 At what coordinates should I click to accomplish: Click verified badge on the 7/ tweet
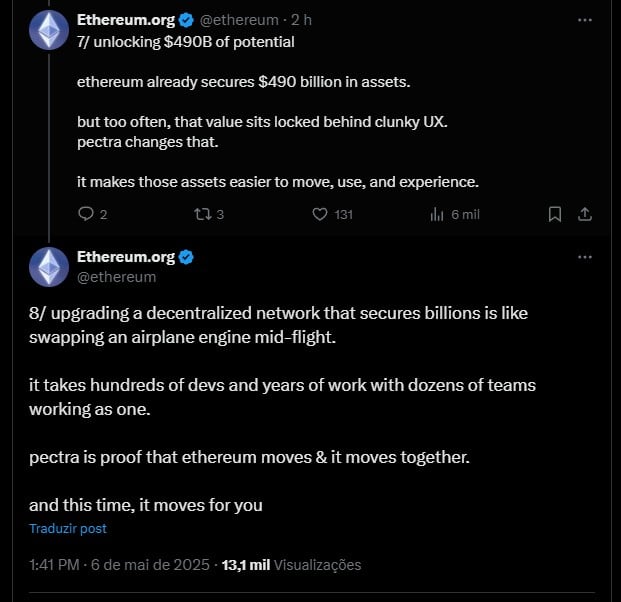pos(186,20)
